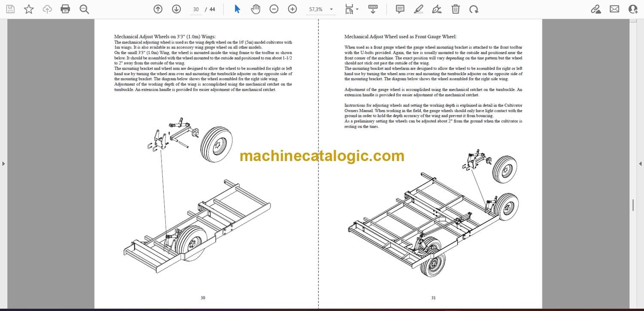
Task: Click the page number 30 at the page bottom
Action: (203, 298)
